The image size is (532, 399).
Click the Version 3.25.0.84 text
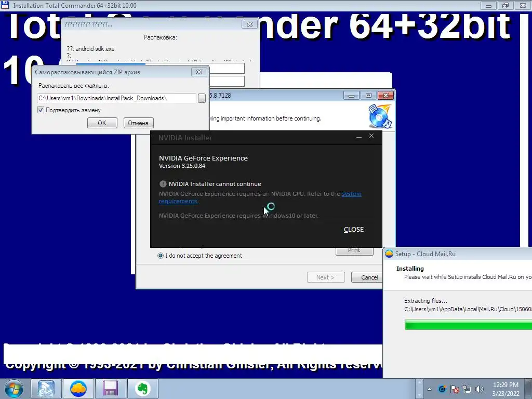click(x=182, y=166)
